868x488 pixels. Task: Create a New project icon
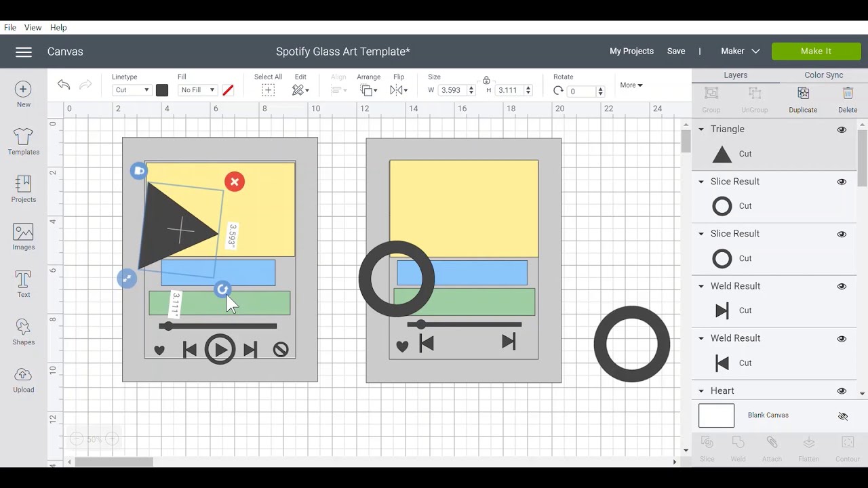click(x=23, y=89)
